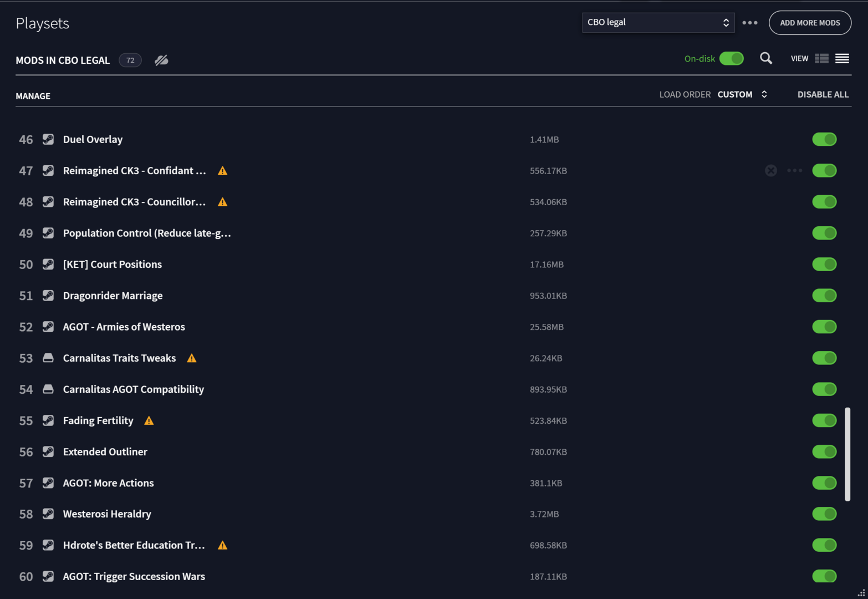Click Steam icon beside AGOT - Armies of Westeros

coord(48,327)
